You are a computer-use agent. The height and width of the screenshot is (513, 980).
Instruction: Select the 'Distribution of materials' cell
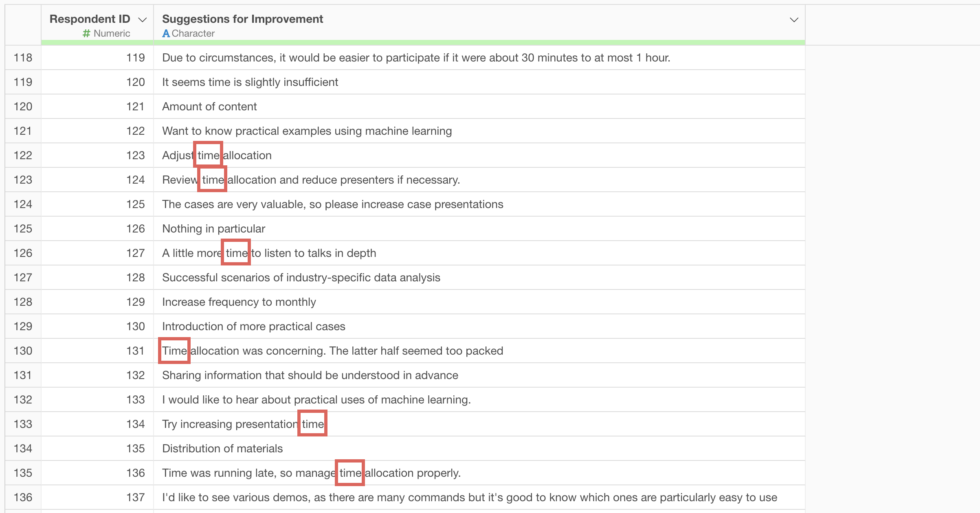click(479, 448)
